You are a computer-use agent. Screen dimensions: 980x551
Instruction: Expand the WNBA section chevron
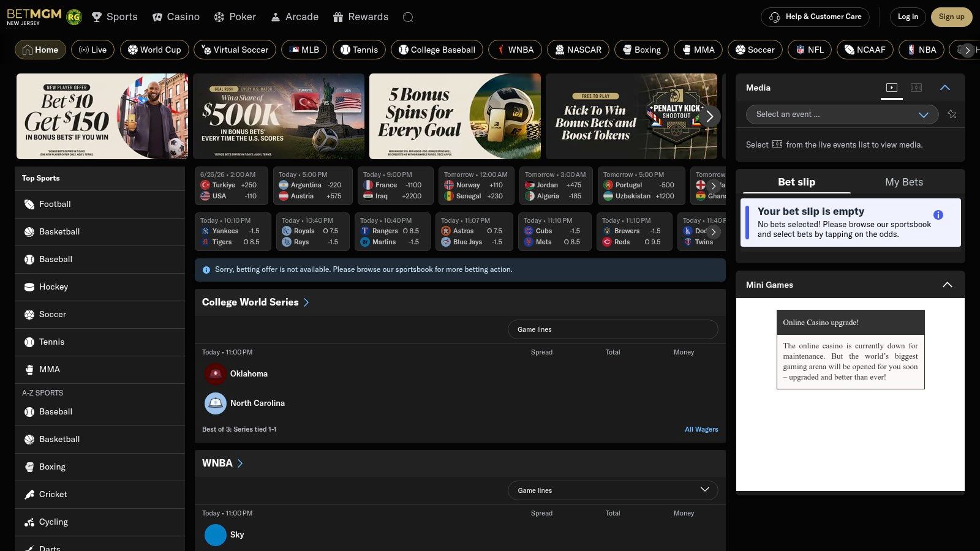[x=240, y=463]
